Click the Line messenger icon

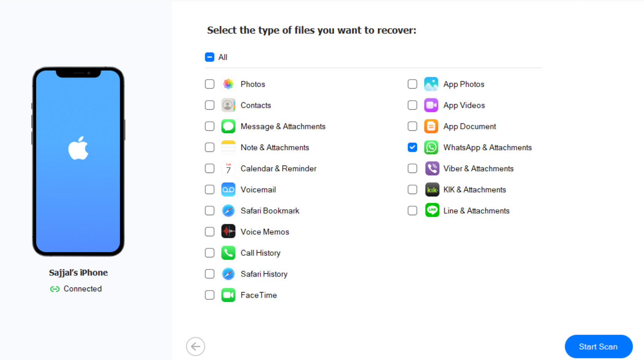432,210
